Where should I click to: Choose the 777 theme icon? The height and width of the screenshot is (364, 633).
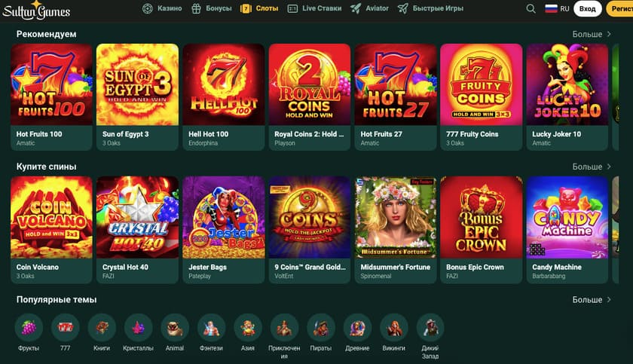click(65, 327)
